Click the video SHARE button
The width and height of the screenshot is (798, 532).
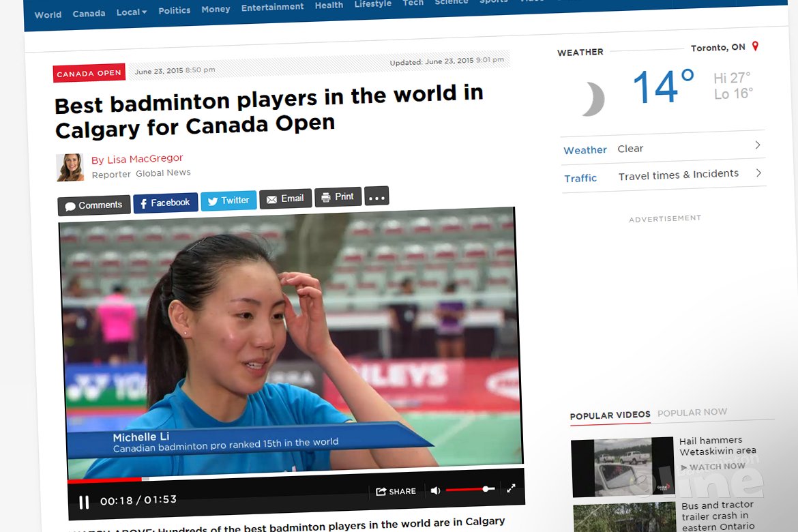point(396,491)
